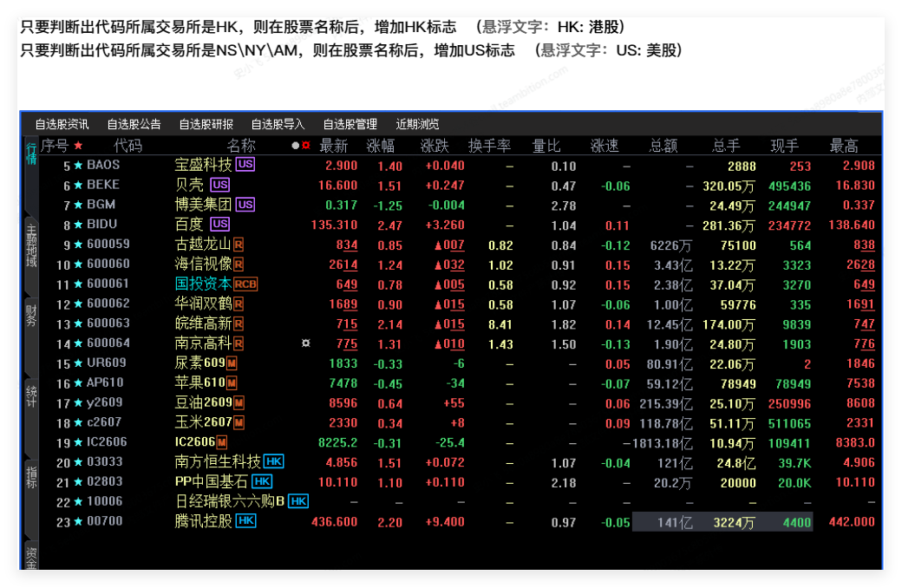Switch to the 自选股管理 tab

350,124
